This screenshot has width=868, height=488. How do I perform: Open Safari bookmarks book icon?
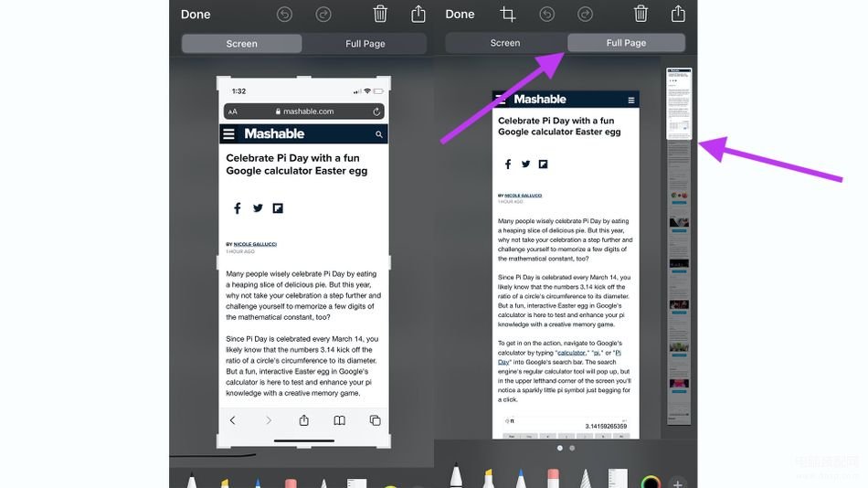tap(339, 420)
